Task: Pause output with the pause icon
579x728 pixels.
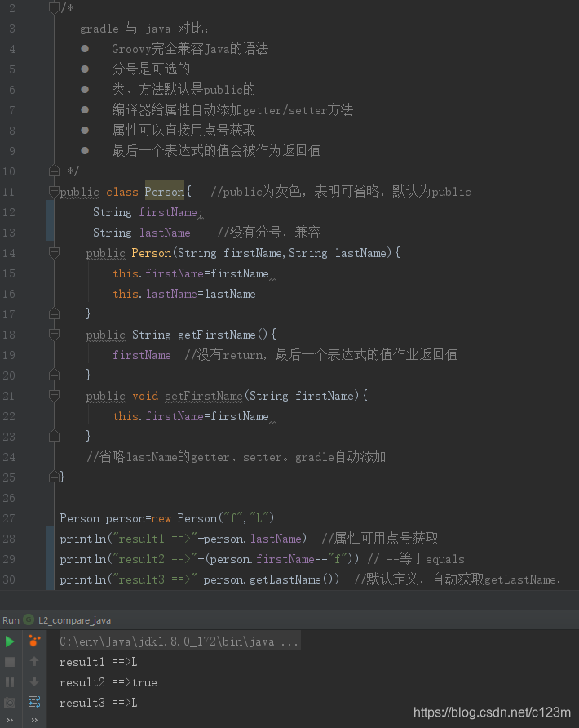Action: click(x=9, y=682)
